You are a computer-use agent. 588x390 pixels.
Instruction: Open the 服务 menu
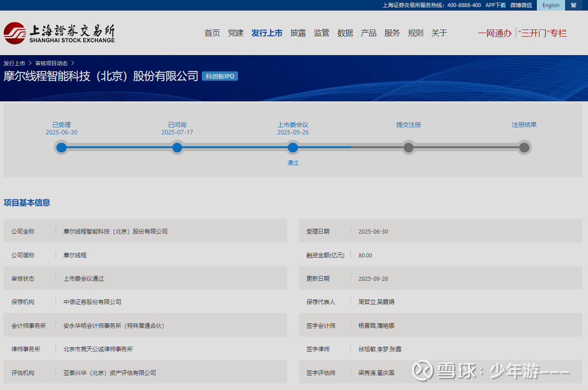pos(392,33)
